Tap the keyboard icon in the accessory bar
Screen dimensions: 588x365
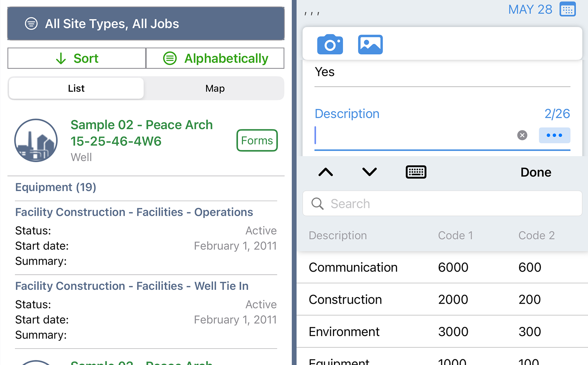tap(416, 172)
